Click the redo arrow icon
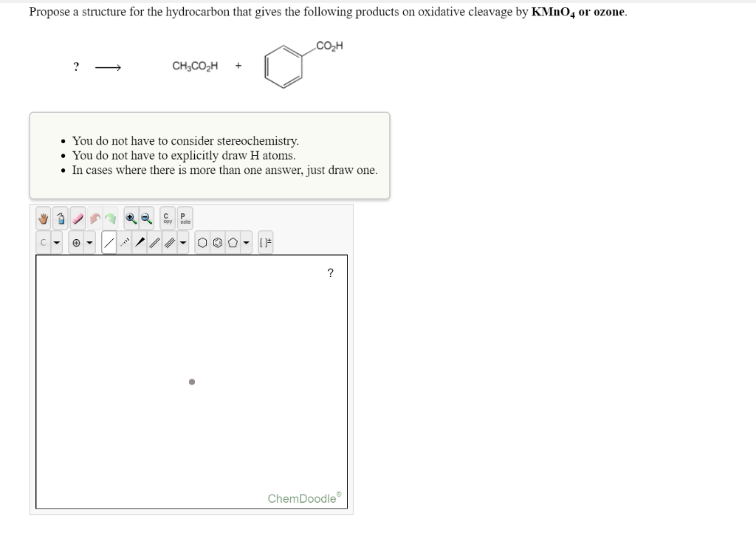Viewport: 756px width, 533px height. pos(110,218)
